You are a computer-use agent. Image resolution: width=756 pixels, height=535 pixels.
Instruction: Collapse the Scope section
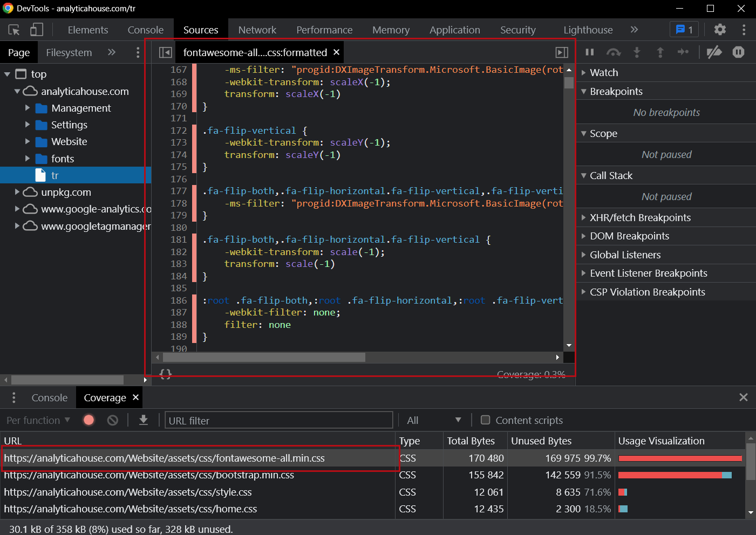click(x=666, y=133)
